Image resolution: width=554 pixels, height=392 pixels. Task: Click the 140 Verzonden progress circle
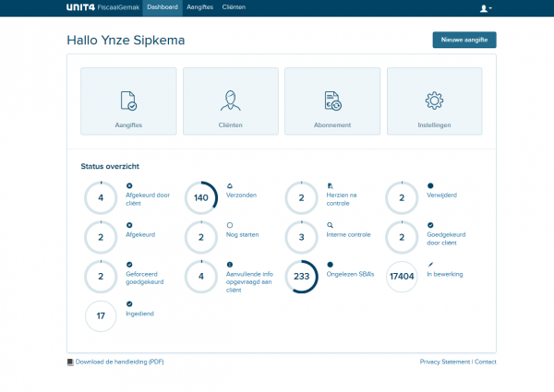click(x=201, y=197)
